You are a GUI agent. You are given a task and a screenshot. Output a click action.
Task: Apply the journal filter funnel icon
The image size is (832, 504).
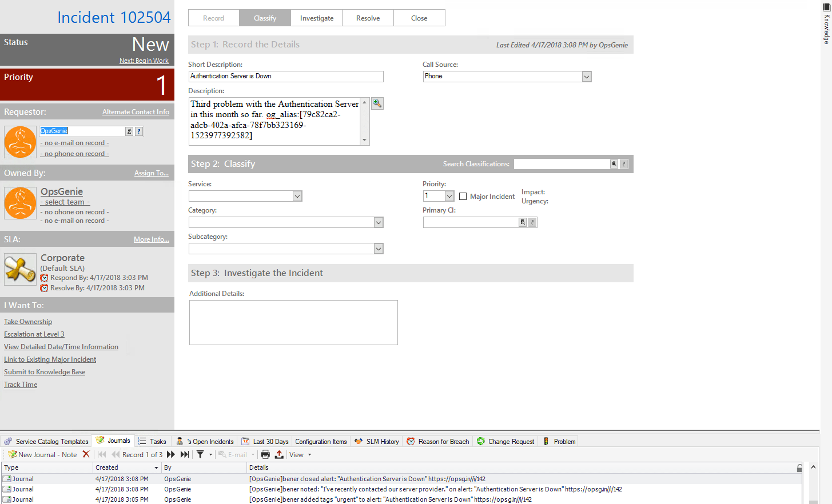click(x=201, y=454)
